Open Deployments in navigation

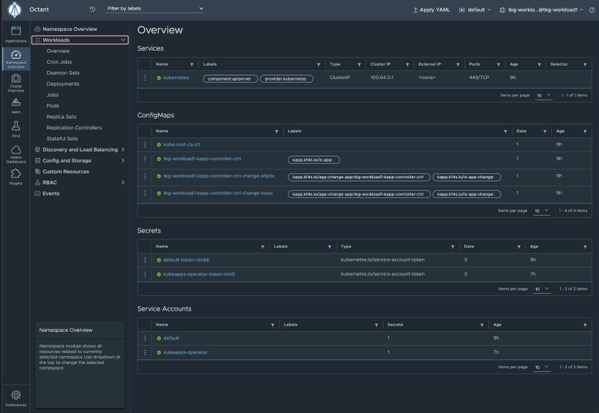point(63,84)
